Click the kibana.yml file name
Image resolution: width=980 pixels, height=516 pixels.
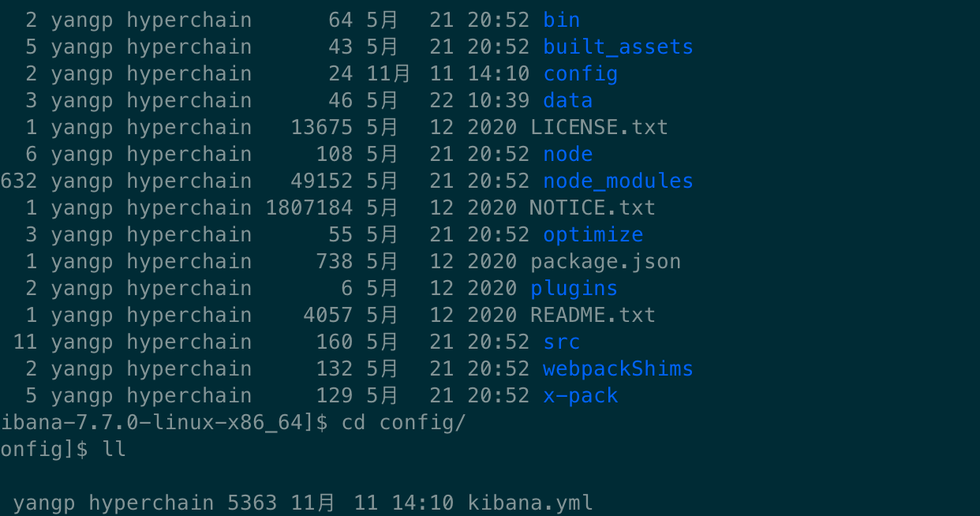[530, 503]
